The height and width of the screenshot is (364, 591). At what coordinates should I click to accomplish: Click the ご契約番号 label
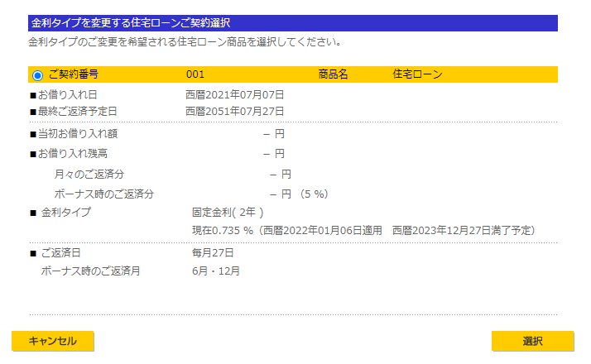tap(74, 74)
